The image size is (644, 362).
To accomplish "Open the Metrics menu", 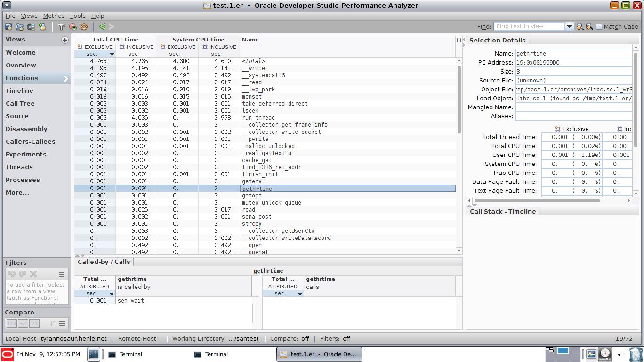I will tap(54, 16).
